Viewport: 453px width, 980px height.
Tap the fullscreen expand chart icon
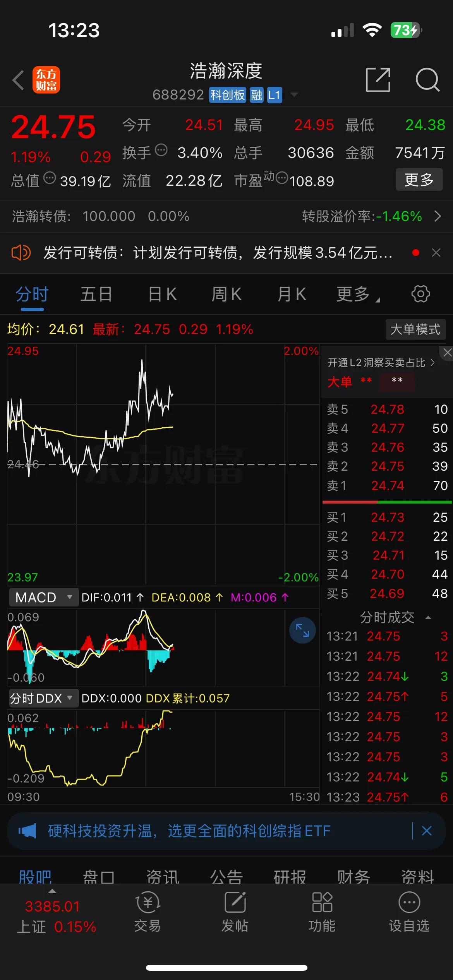tap(302, 630)
